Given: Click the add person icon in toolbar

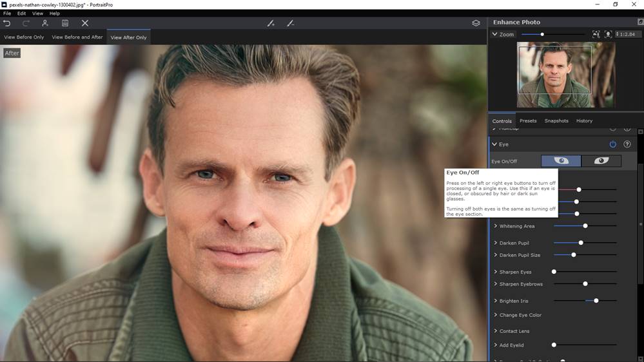Looking at the screenshot, I should click(x=45, y=23).
